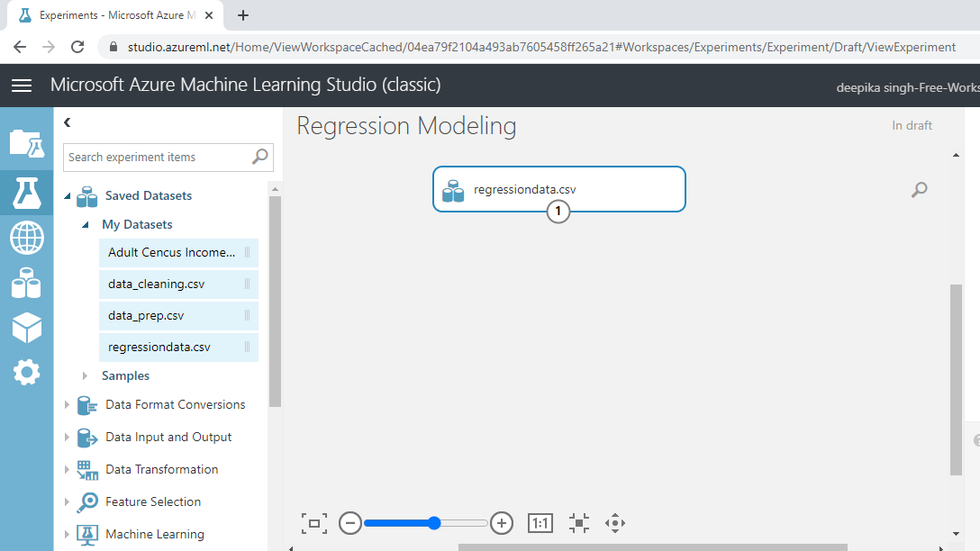The width and height of the screenshot is (980, 551).
Task: Set canvas zoom to actual size 1:1
Action: 540,523
